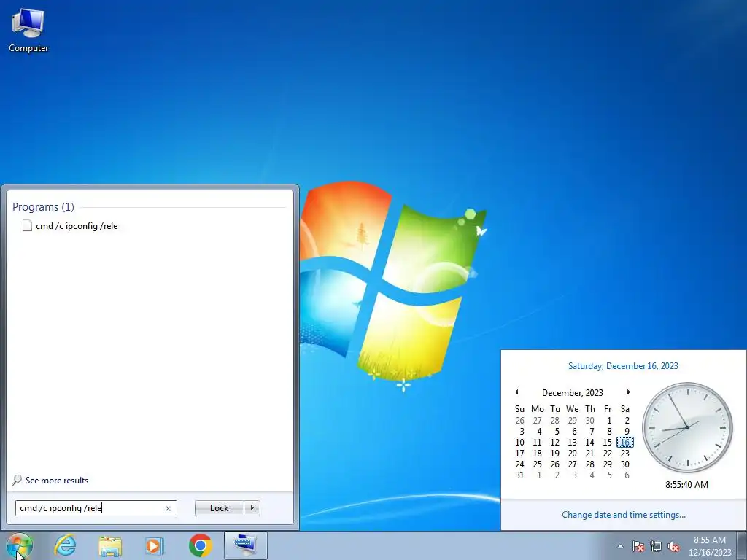Open Action Center flag tray icon
Screen dimensions: 747x560
[x=638, y=546]
